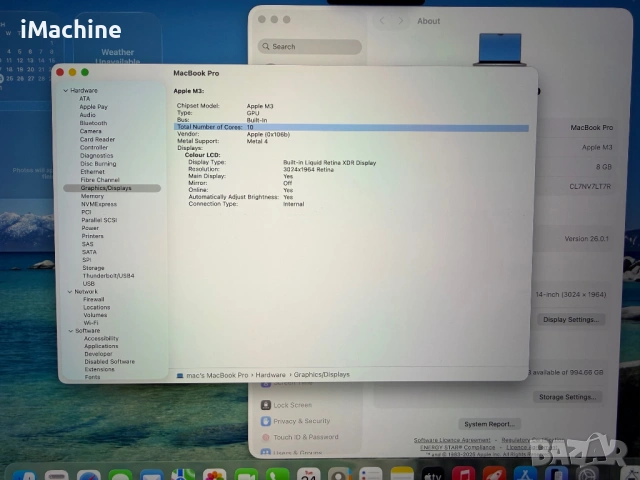The height and width of the screenshot is (480, 640).
Task: Click the Privacy & Security hand icon
Action: pyautogui.click(x=266, y=421)
